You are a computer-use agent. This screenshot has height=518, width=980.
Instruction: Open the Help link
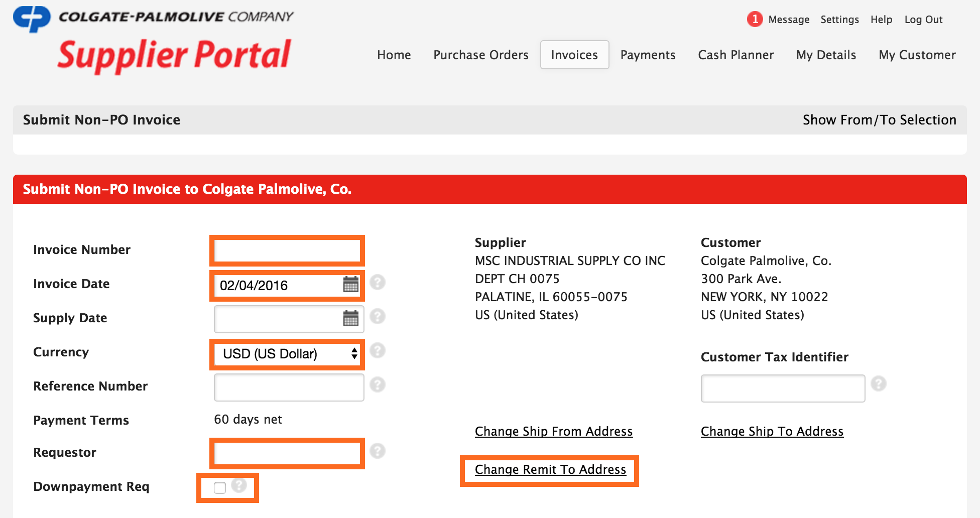click(x=881, y=20)
